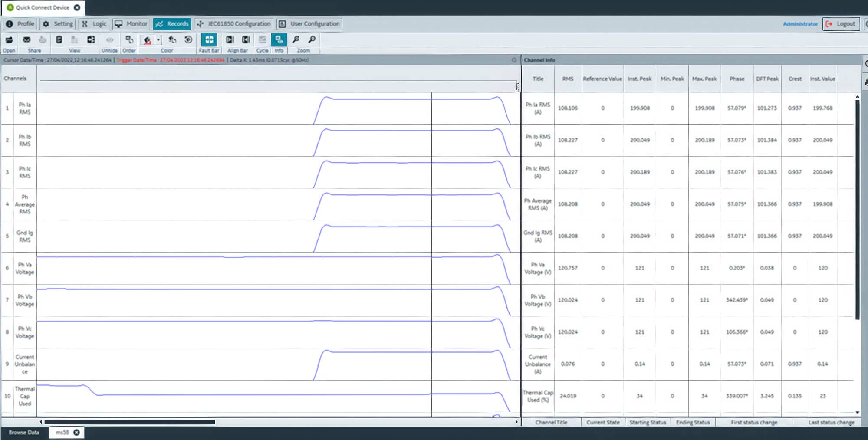Click the second Zoom magnifier icon
Viewport: 868px width, 440px height.
[x=312, y=40]
